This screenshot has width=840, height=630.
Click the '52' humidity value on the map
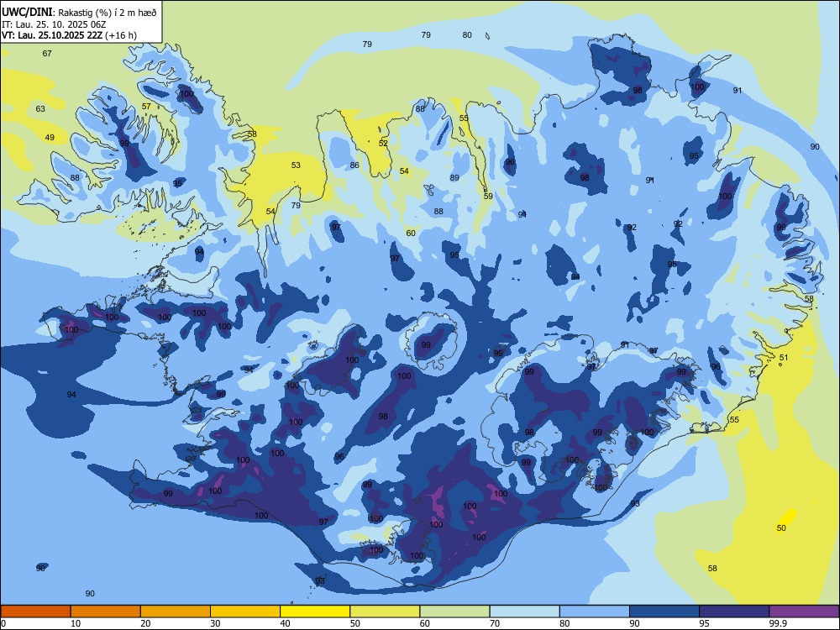click(383, 143)
